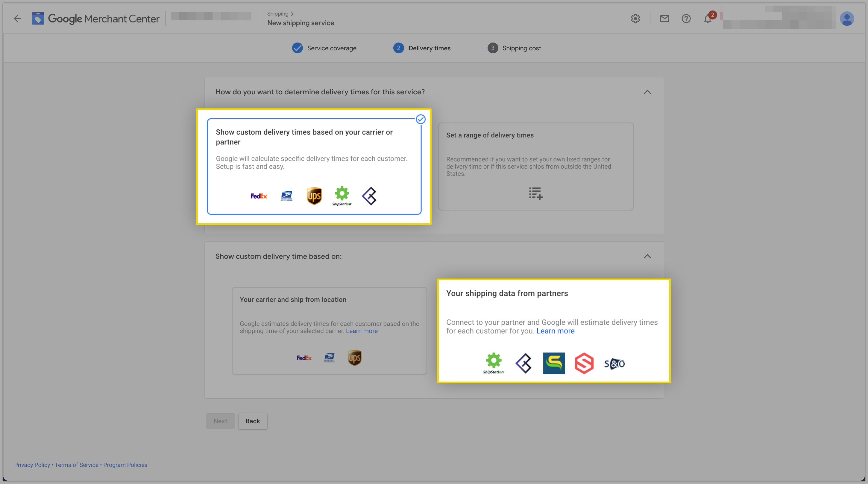Open the Program Policies link
The width and height of the screenshot is (868, 484).
[x=125, y=465]
